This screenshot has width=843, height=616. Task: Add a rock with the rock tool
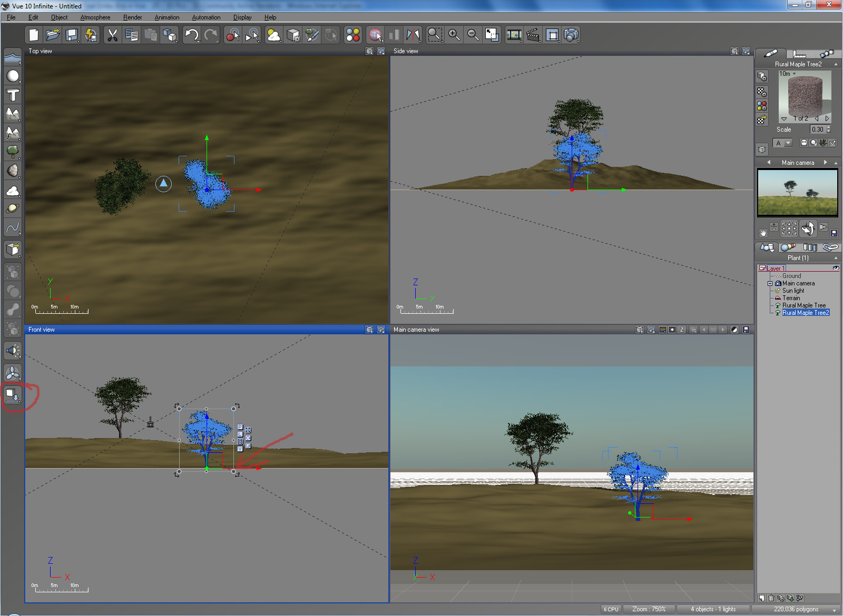point(13,171)
